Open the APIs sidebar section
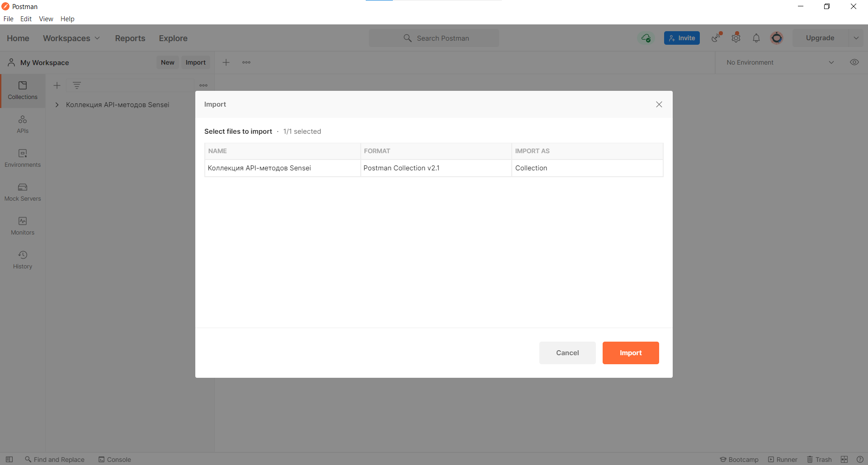 click(23, 125)
